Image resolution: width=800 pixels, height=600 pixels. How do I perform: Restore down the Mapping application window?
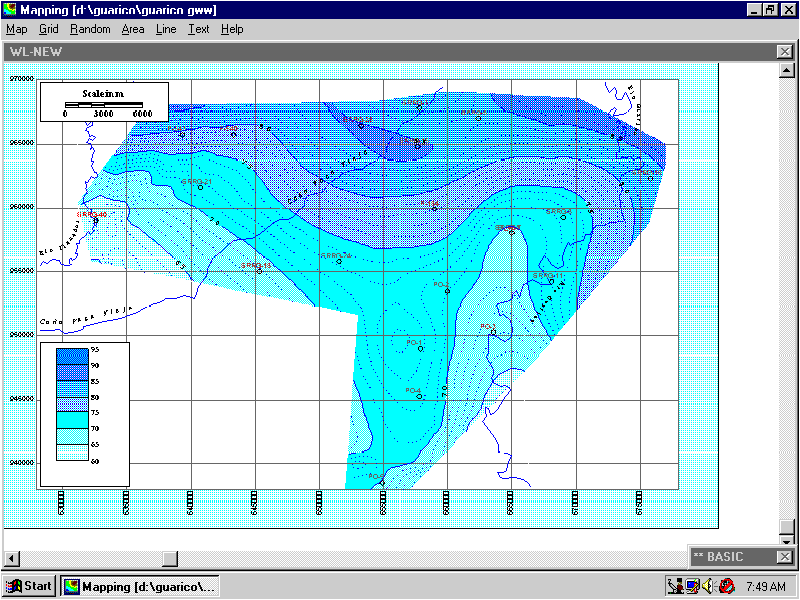click(x=770, y=10)
